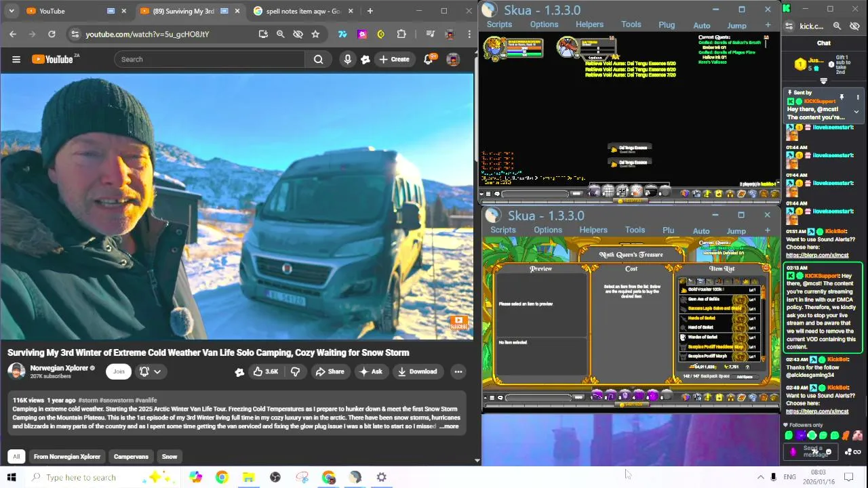The height and width of the screenshot is (488, 868).
Task: Start voice search with the microphone icon
Action: (x=347, y=60)
